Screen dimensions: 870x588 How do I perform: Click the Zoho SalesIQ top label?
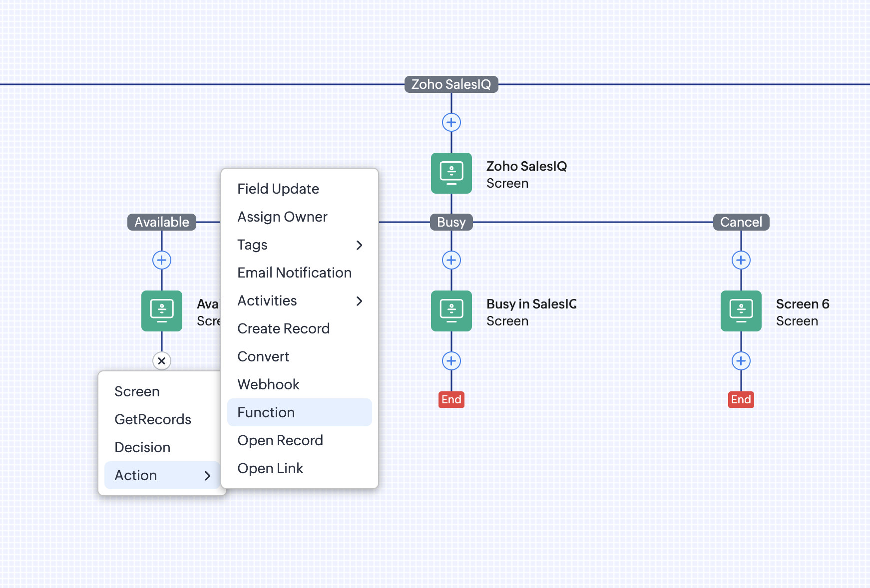click(451, 84)
